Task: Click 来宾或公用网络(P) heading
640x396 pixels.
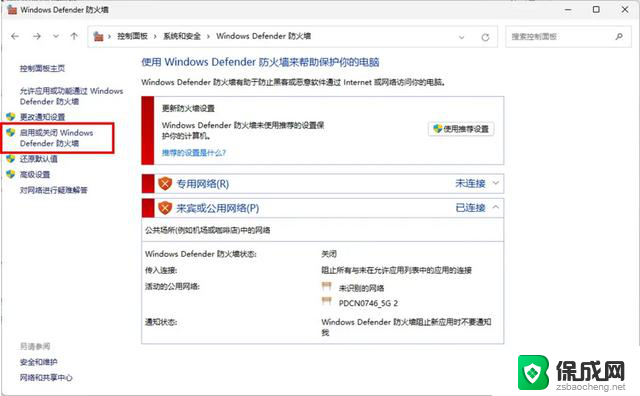Action: [x=218, y=208]
